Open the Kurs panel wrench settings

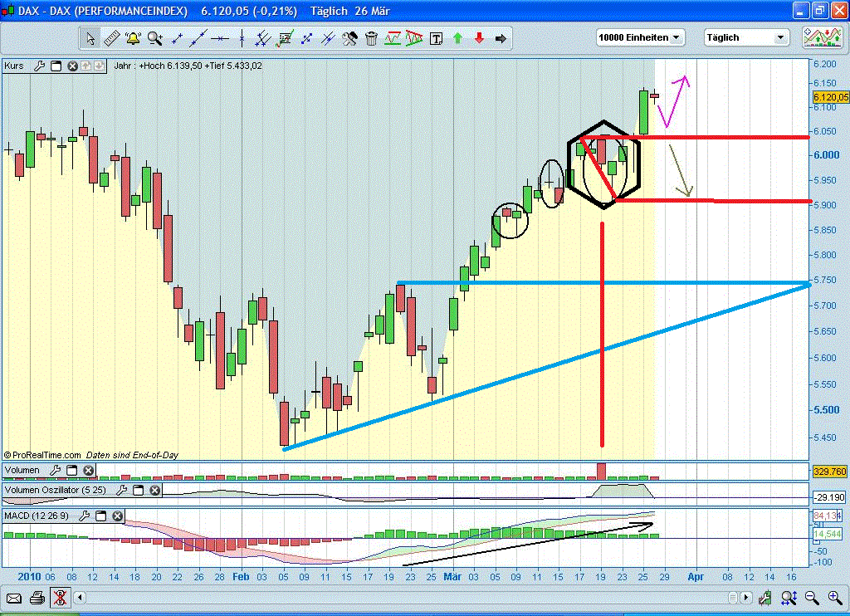pos(39,66)
